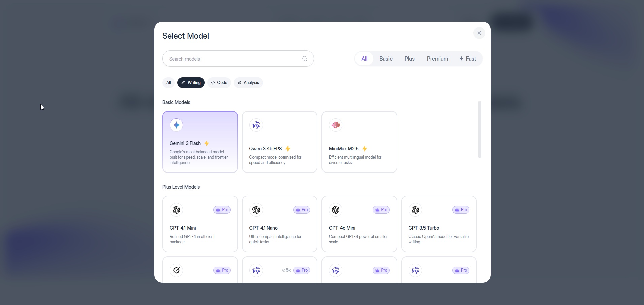Select the Gemini 3 Flash model card
Viewport: 644px width, 305px height.
200,142
